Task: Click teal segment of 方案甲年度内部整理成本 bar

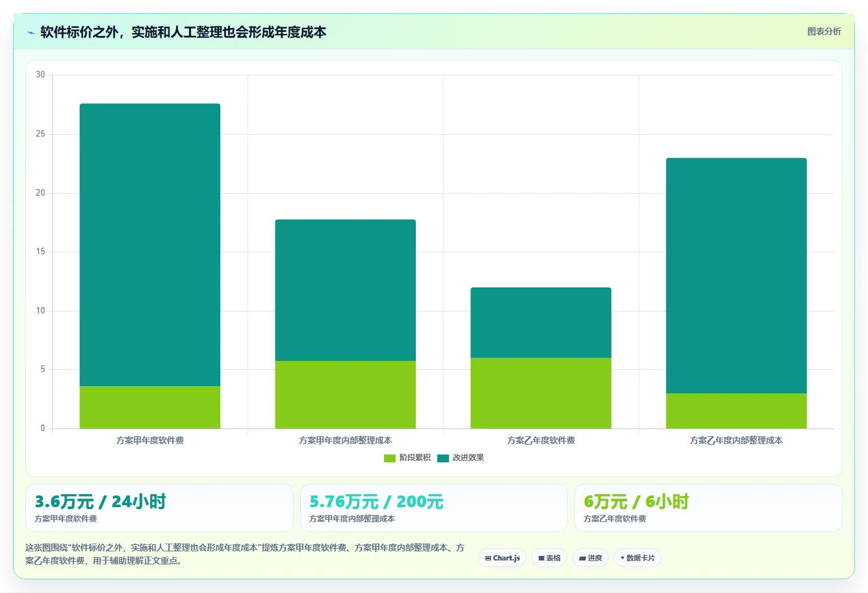Action: (346, 290)
